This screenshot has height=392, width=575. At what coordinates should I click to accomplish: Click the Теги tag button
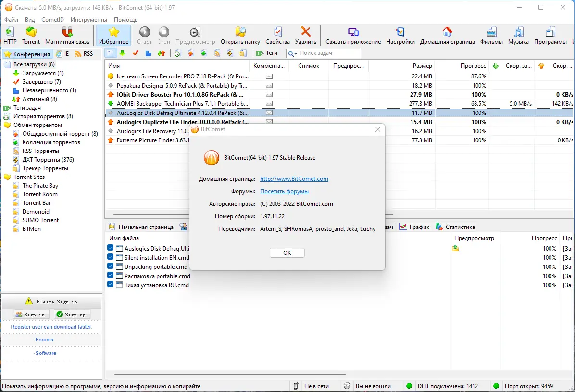point(267,53)
